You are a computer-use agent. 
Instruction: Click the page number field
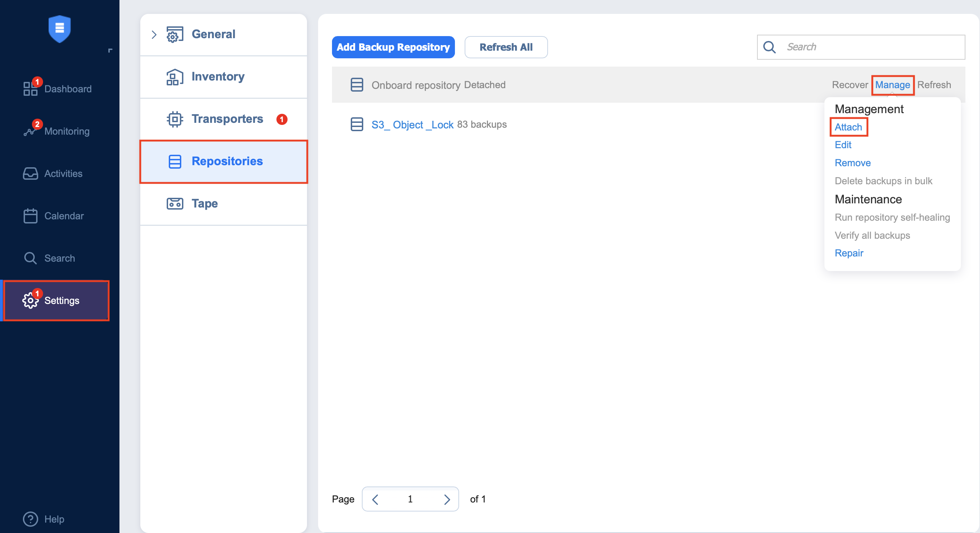410,499
